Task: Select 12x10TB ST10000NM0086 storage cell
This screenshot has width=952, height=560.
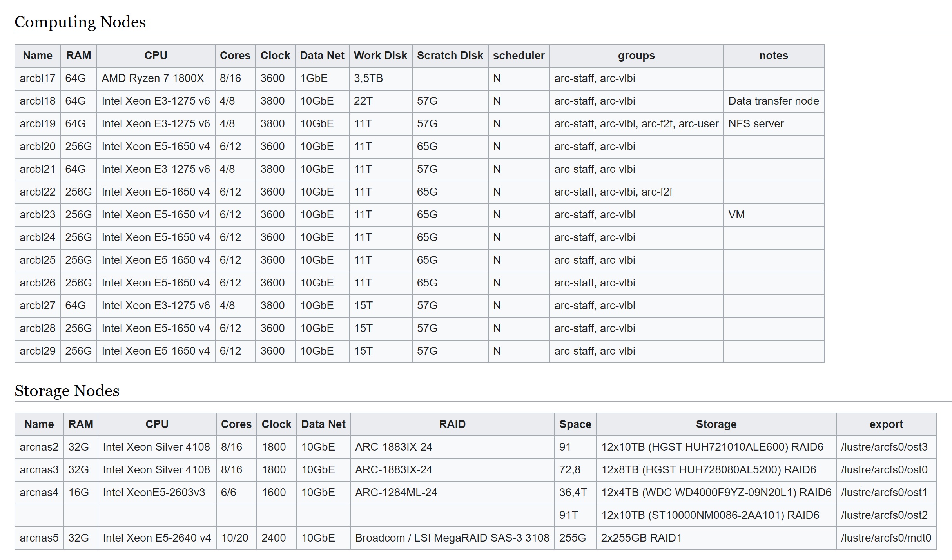Action: click(x=716, y=515)
